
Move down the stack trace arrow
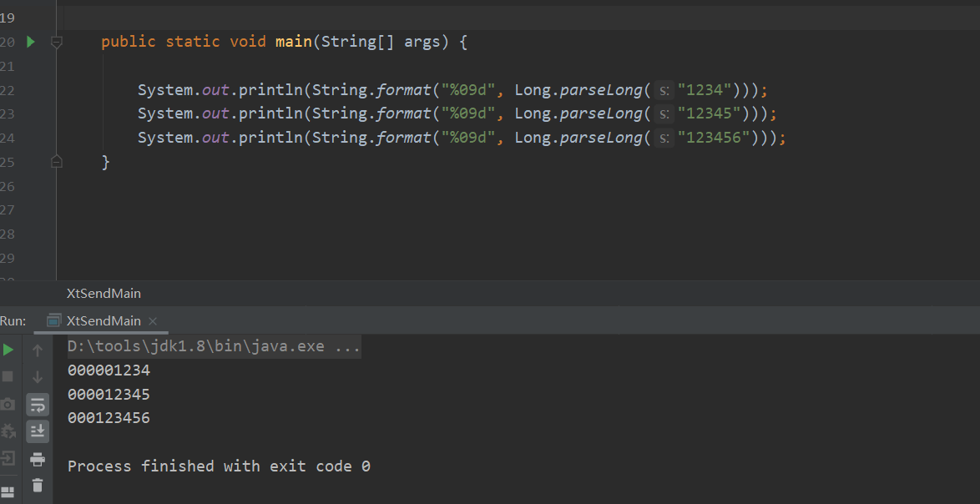[x=38, y=377]
